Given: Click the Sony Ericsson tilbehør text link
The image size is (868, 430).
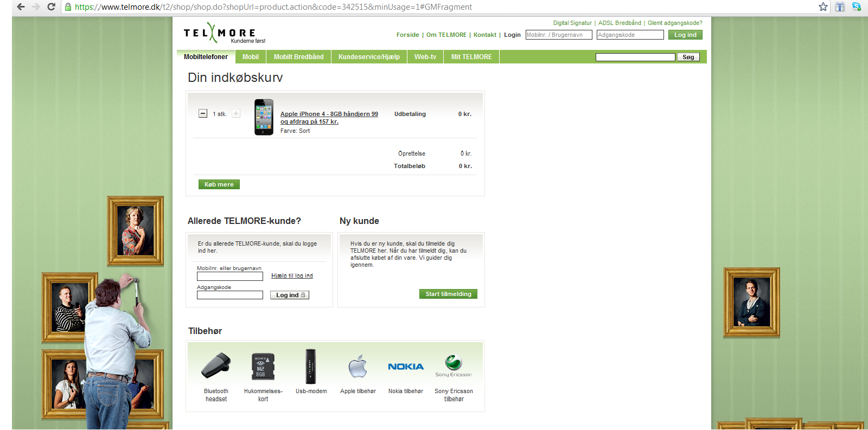Looking at the screenshot, I should pos(454,395).
